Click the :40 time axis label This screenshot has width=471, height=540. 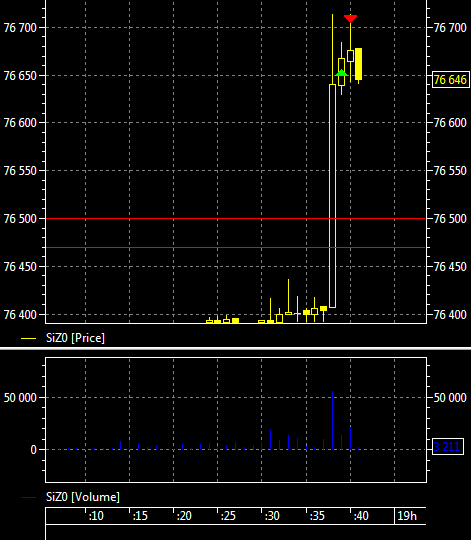coord(361,516)
